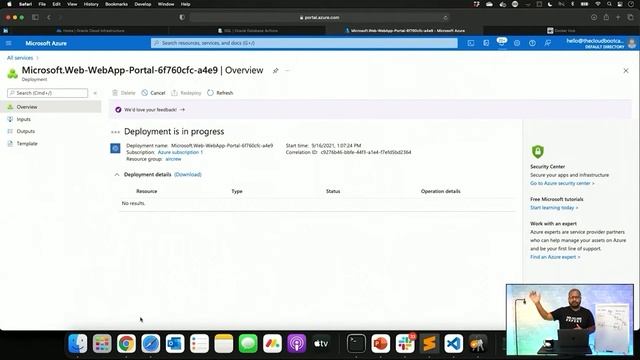Reload the page from address bar

445,18
